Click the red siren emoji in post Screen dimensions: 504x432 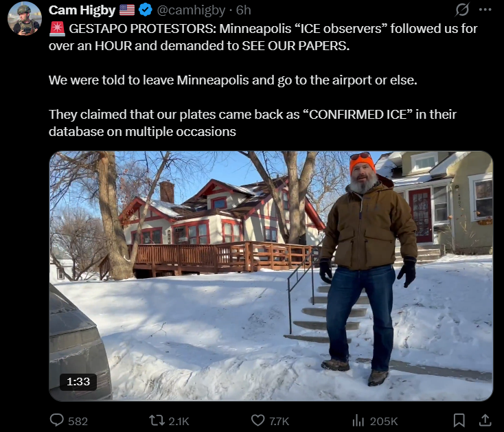pos(57,29)
